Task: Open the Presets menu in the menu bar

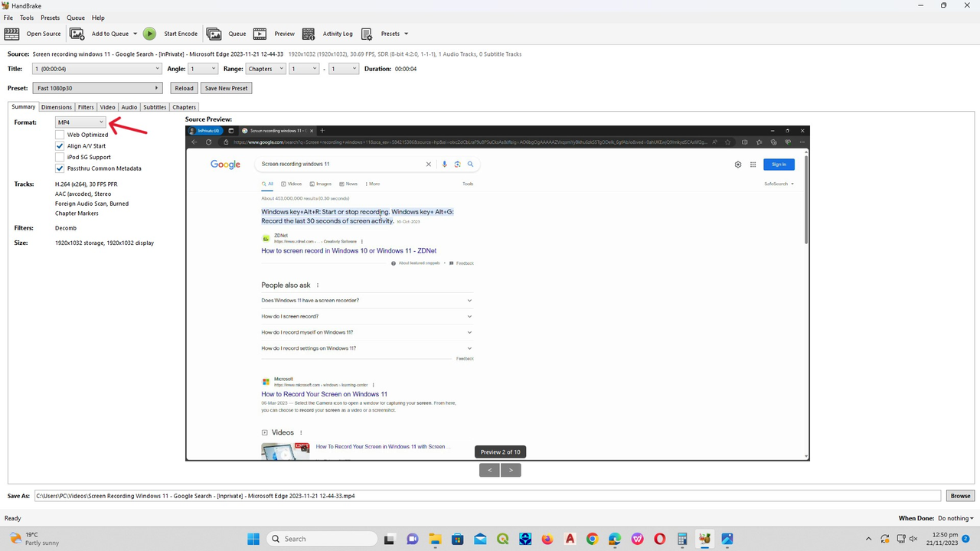Action: click(50, 18)
